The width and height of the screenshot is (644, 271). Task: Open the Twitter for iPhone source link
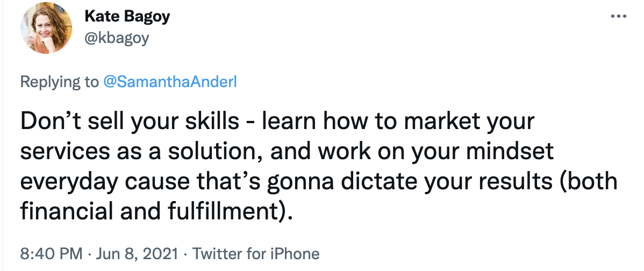click(x=255, y=253)
